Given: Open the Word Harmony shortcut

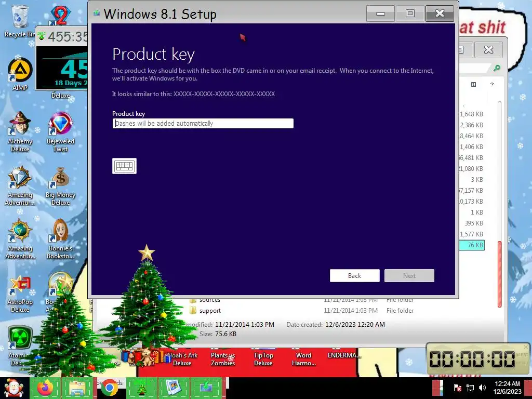Looking at the screenshot, I should point(303,358).
